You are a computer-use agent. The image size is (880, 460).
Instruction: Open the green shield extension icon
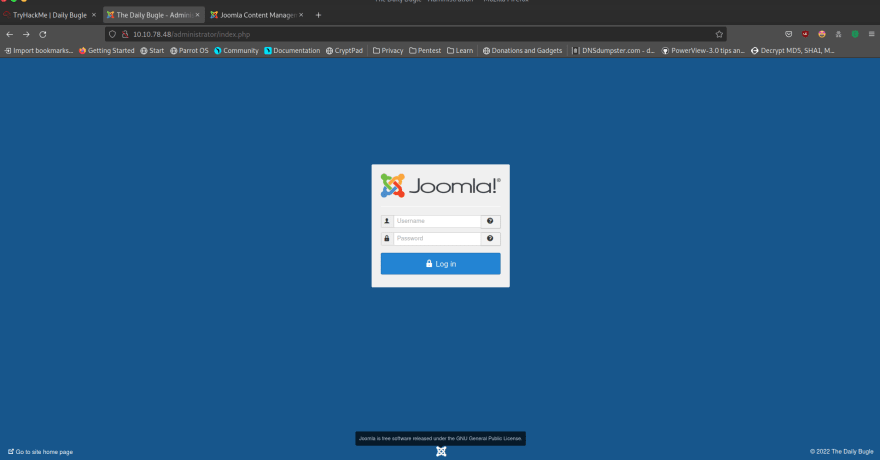[x=855, y=34]
